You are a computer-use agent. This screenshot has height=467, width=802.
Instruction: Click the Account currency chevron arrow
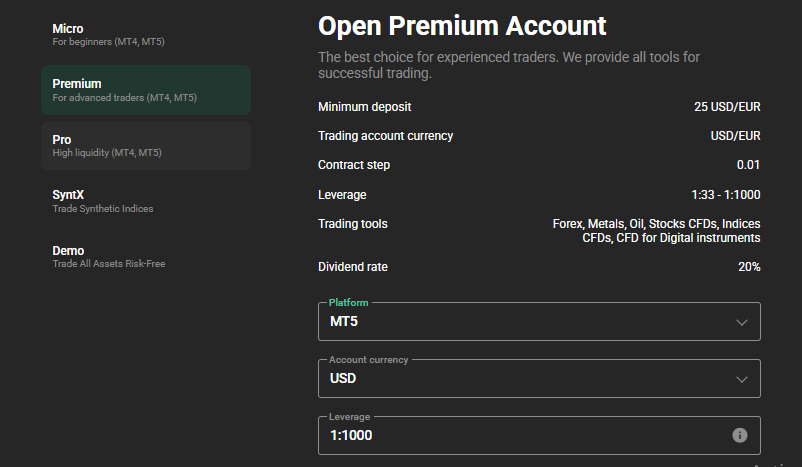[x=742, y=379]
